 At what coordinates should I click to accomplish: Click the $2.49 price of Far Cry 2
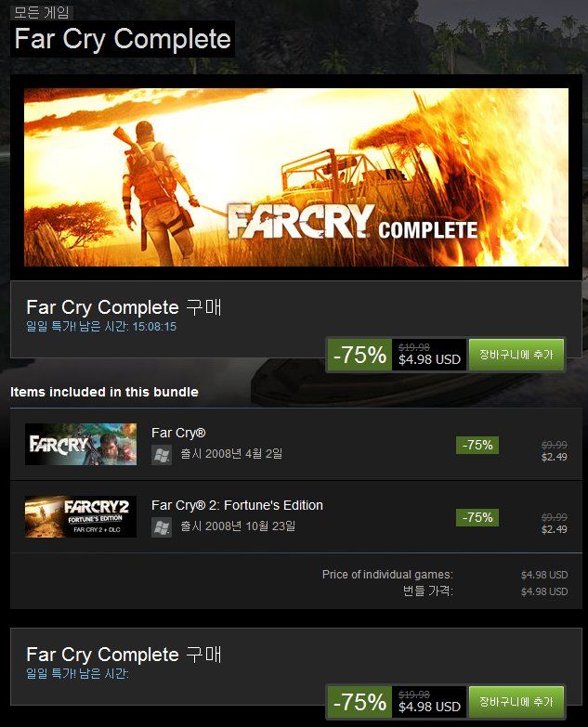(x=555, y=529)
